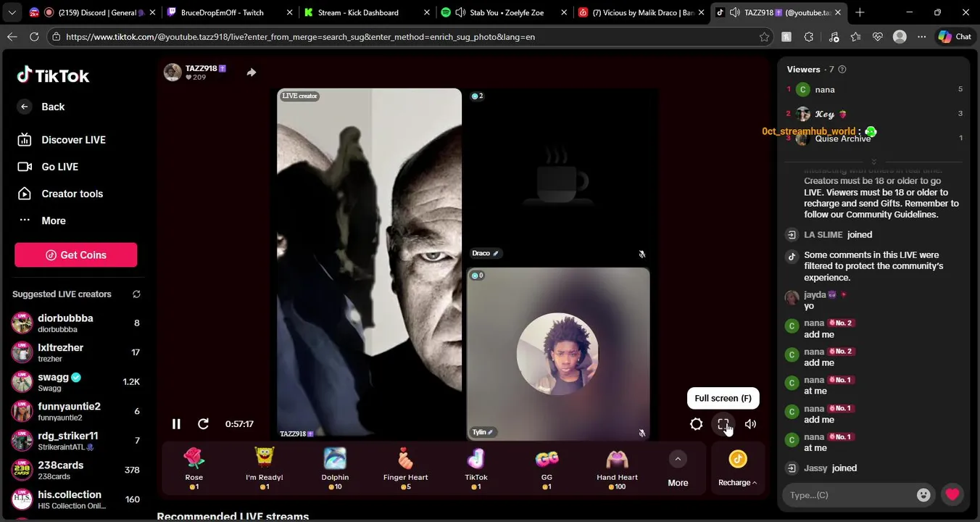Open rdg_striker11 live channel
The image size is (980, 522).
click(x=75, y=441)
